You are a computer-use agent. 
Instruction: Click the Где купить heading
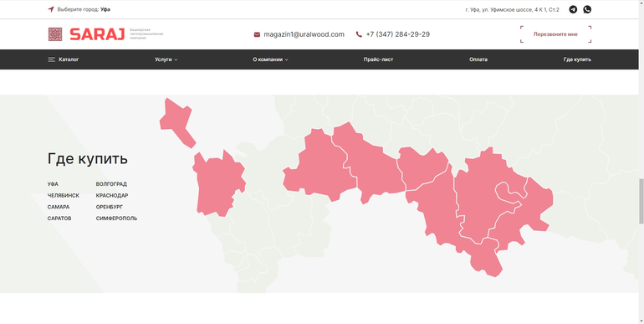pos(88,159)
